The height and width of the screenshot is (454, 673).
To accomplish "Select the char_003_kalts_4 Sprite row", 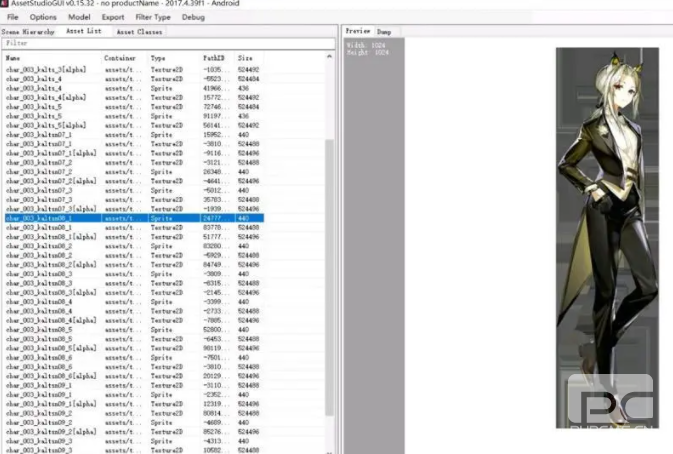I will click(134, 88).
